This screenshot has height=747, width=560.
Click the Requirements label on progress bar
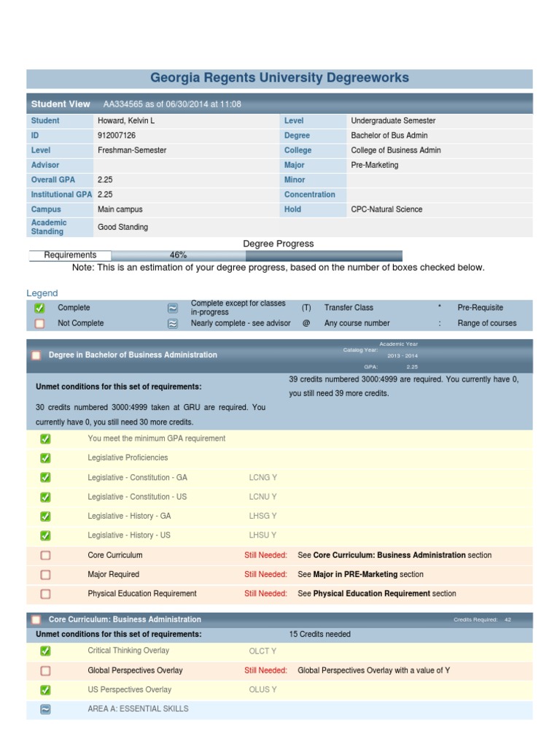coord(70,255)
